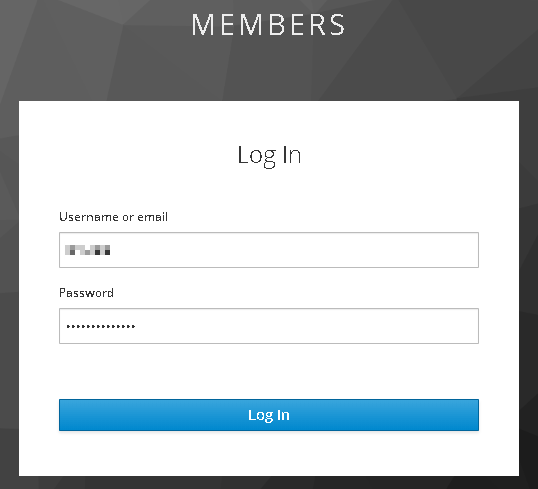The image size is (538, 489).
Task: Focus the Password input field
Action: click(269, 326)
